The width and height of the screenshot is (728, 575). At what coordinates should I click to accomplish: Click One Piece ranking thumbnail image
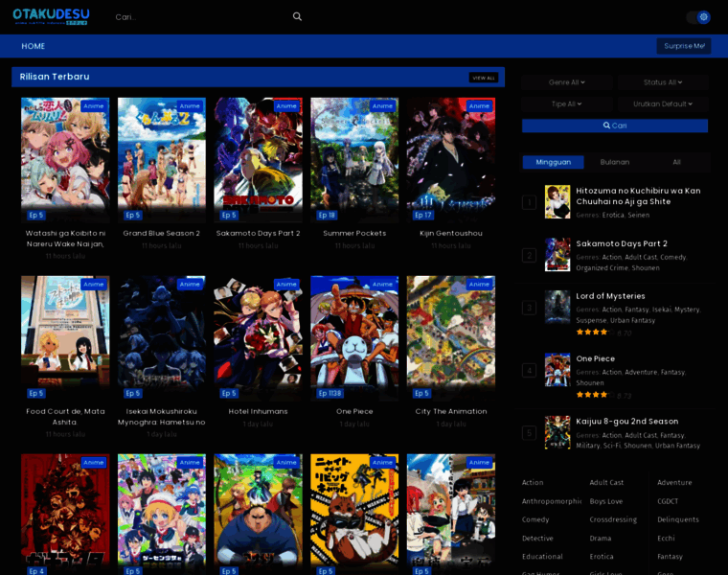pos(557,370)
